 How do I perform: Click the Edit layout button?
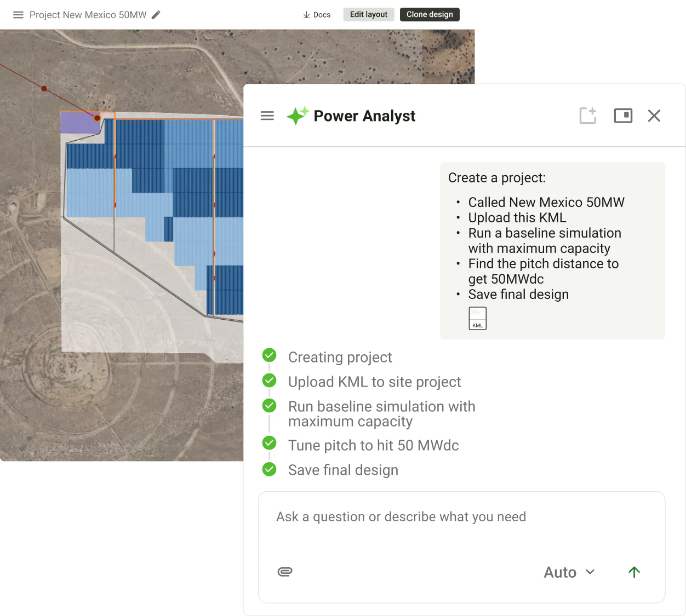pyautogui.click(x=369, y=14)
